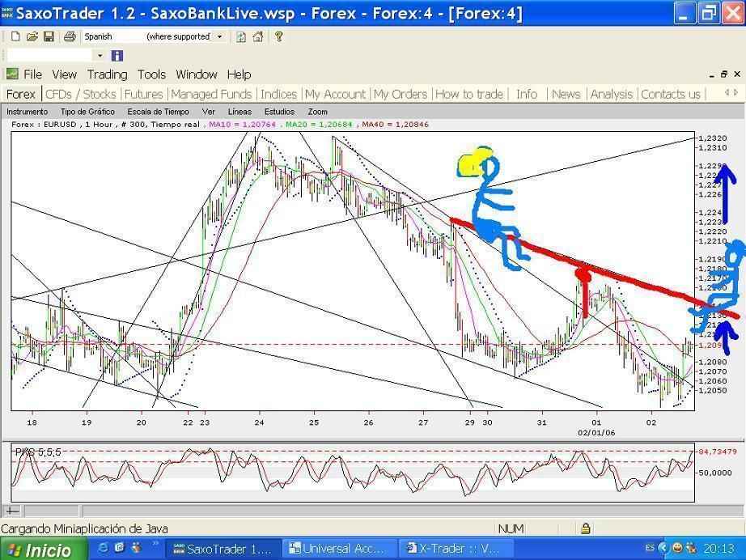Click the ES language indicator in tray
This screenshot has height=560, width=746.
650,548
